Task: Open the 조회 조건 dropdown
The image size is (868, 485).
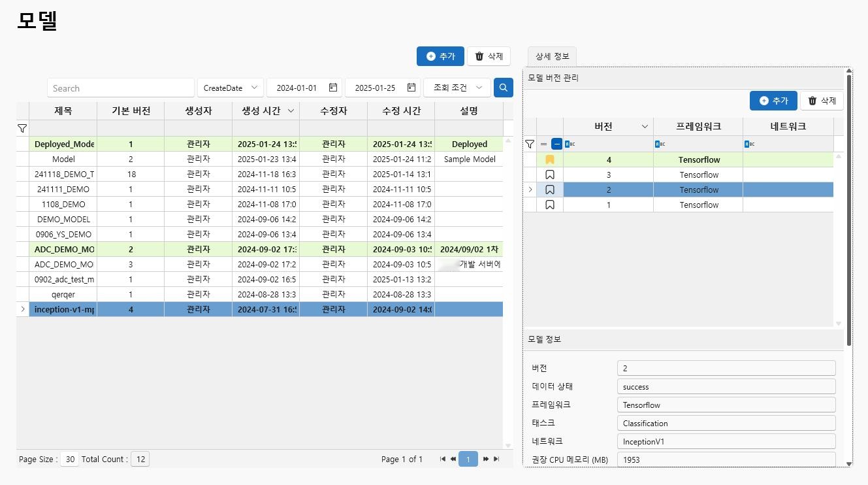Action: 457,88
